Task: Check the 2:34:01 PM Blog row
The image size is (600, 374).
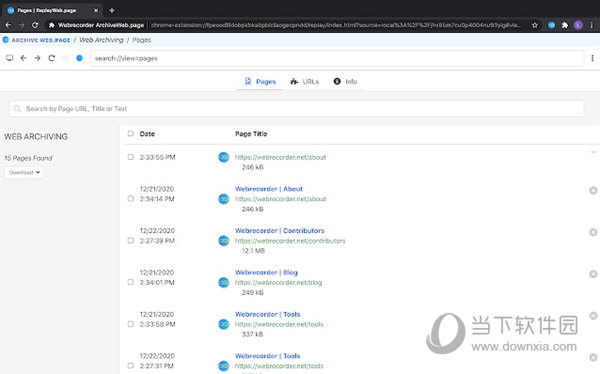Action: pos(130,282)
